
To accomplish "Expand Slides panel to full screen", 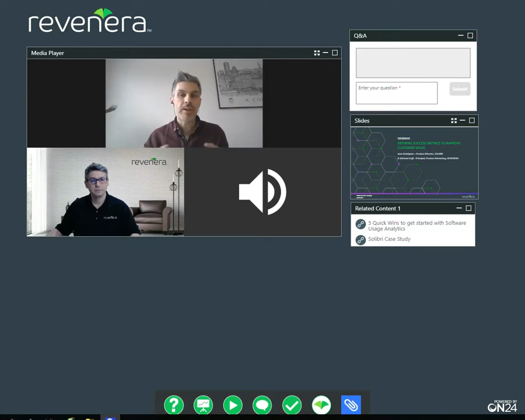I will [x=454, y=121].
